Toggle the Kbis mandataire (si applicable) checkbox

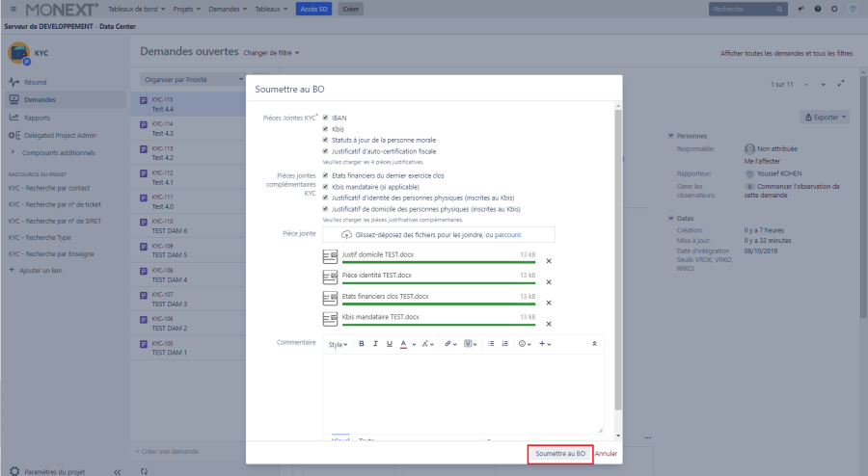(325, 186)
